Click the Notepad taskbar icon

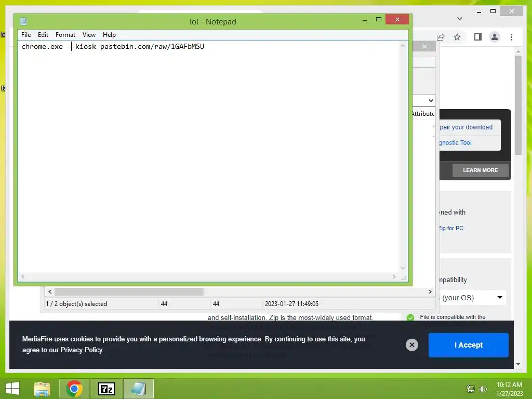138,389
